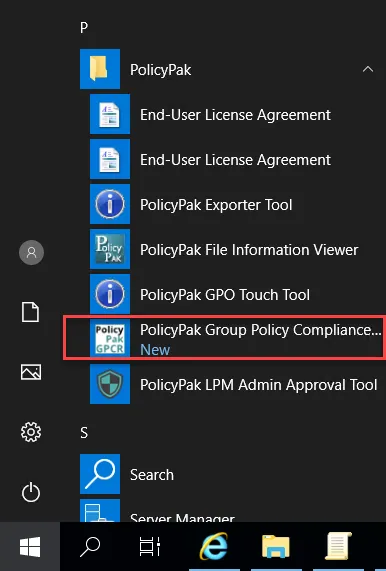386x571 pixels.
Task: Collapse the PolicyPak folder chevron
Action: coord(368,69)
